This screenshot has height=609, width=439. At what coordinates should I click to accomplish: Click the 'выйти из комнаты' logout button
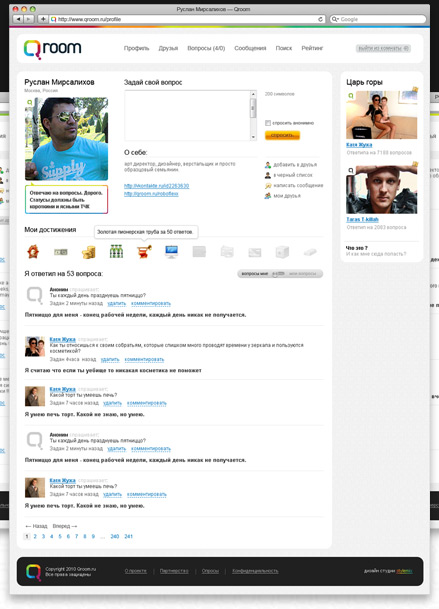point(383,49)
